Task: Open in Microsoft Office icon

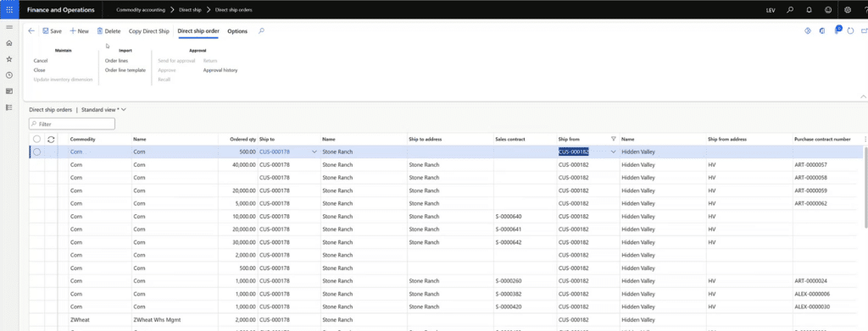Action: point(822,31)
